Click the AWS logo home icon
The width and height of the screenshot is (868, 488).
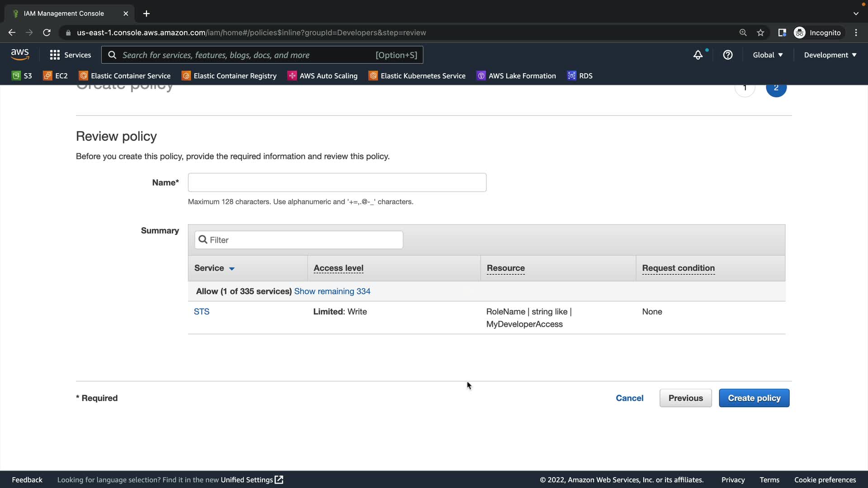[20, 55]
